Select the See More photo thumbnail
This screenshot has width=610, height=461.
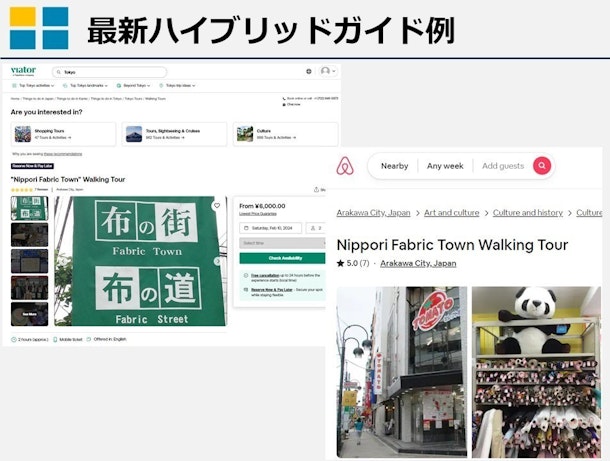point(29,313)
